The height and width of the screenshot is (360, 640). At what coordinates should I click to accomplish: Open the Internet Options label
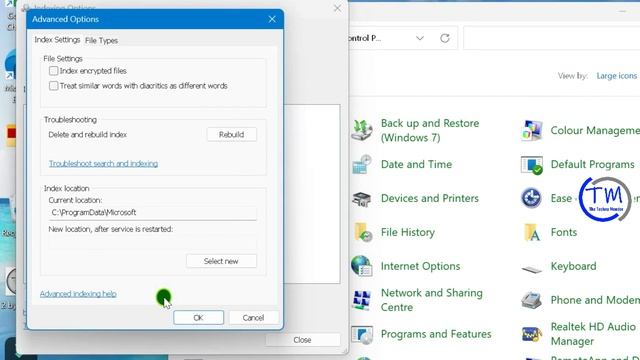[420, 266]
